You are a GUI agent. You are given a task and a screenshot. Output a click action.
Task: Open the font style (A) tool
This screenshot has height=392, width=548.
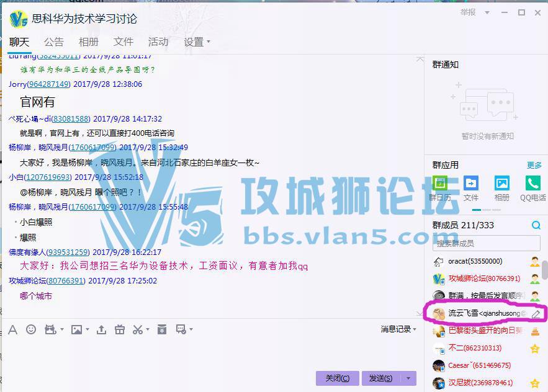pyautogui.click(x=12, y=329)
